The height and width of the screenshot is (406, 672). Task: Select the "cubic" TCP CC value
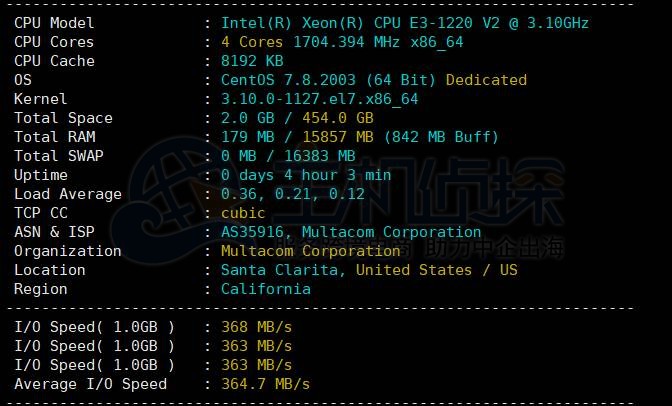click(243, 213)
